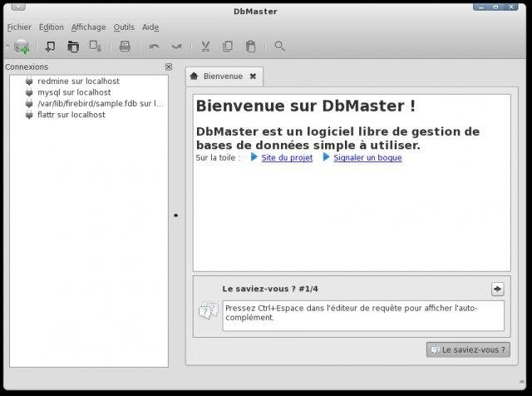Select redmine sur localhost connection
Image resolution: width=532 pixels, height=396 pixels.
tap(78, 82)
